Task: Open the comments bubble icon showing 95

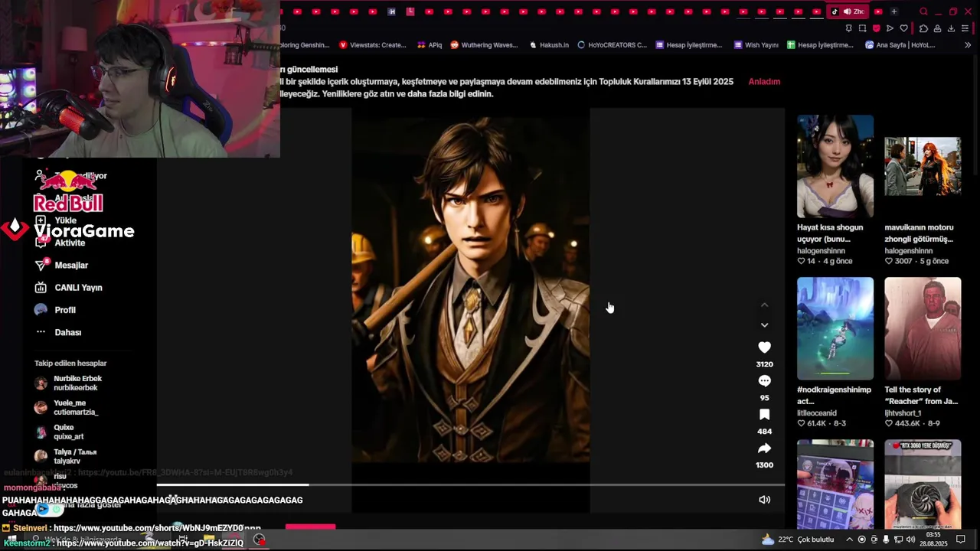Action: coord(764,380)
